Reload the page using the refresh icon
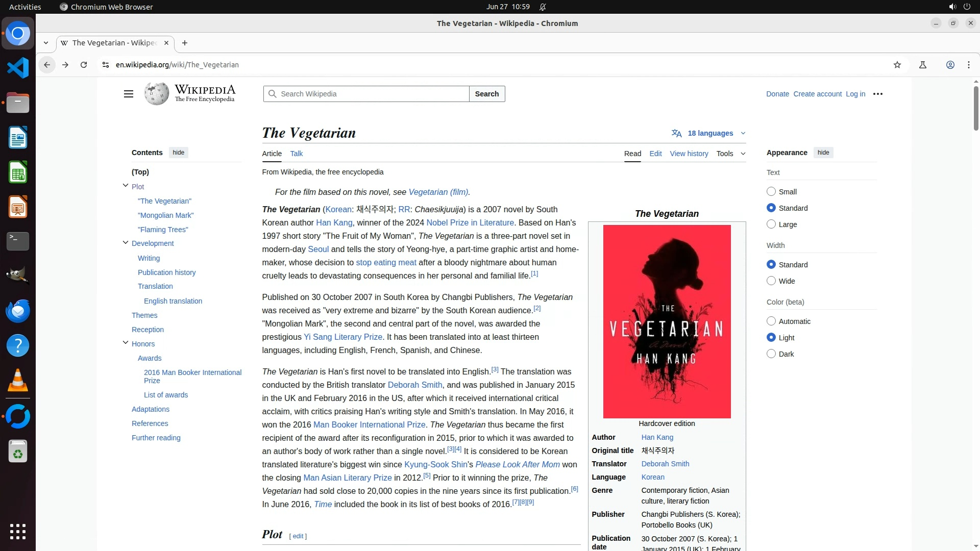 click(84, 65)
